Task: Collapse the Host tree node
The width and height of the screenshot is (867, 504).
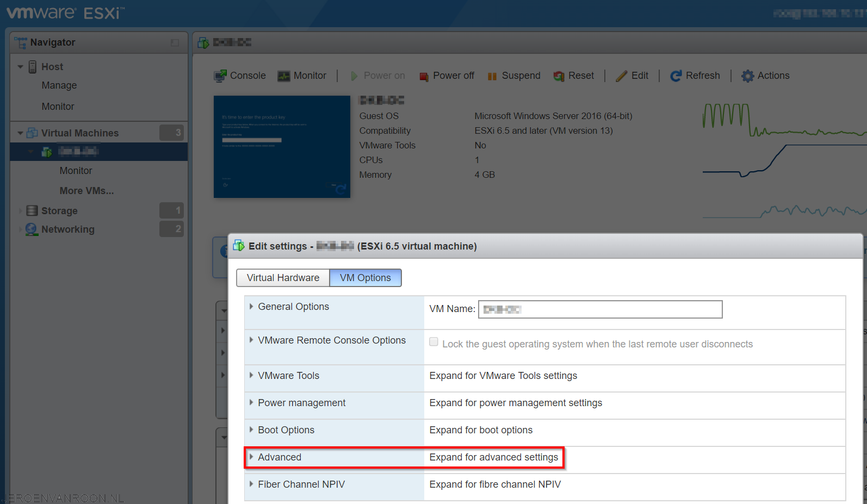Action: 20,67
